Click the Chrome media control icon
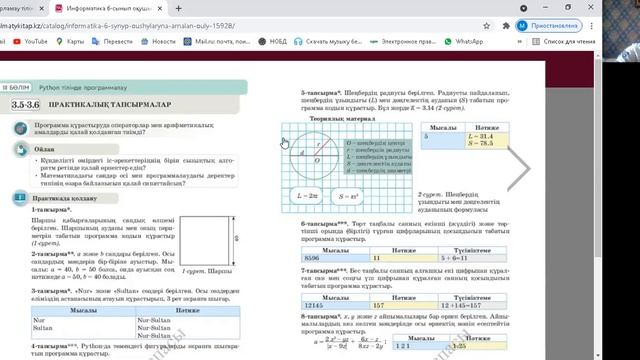Screen dimensions: 640x360 524,8
